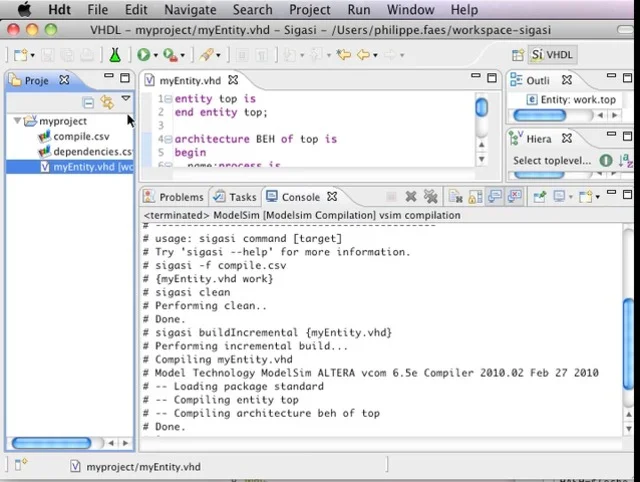The height and width of the screenshot is (482, 640).
Task: Click the green flask icon in toolbar
Action: 115,55
